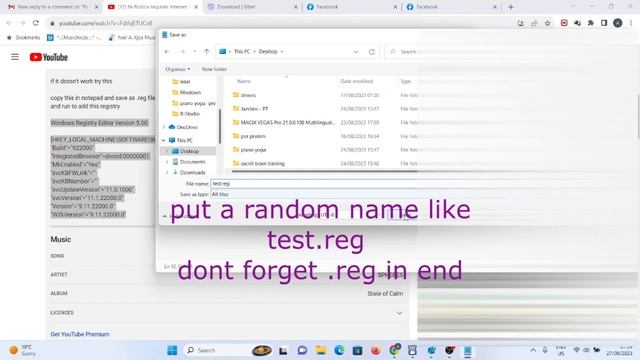This screenshot has height=360, width=640.
Task: Click the YouTube logo
Action: [x=49, y=57]
